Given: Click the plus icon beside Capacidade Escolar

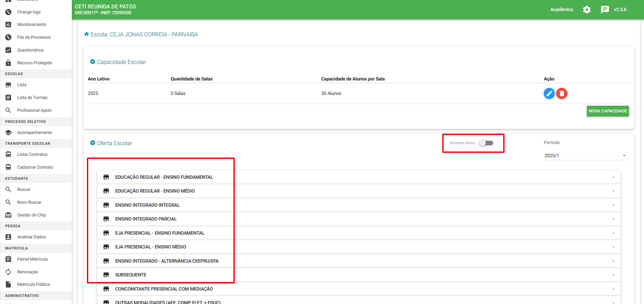Looking at the screenshot, I should (x=93, y=62).
